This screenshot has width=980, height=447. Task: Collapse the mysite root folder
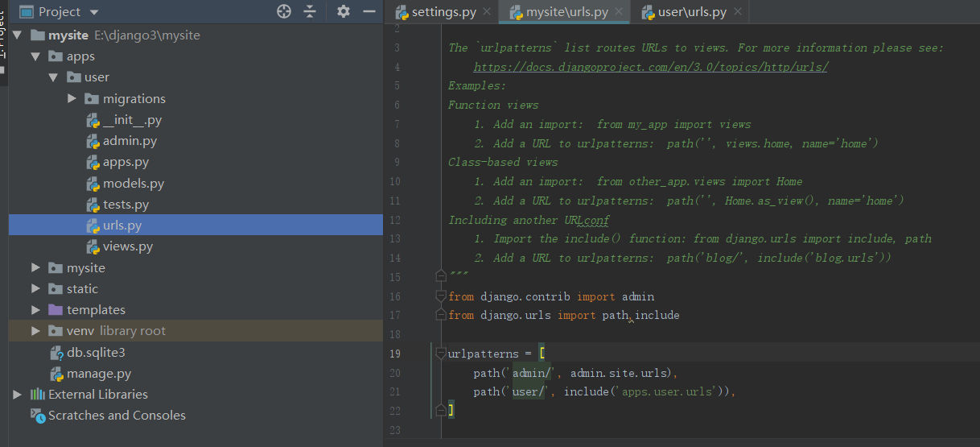[18, 35]
